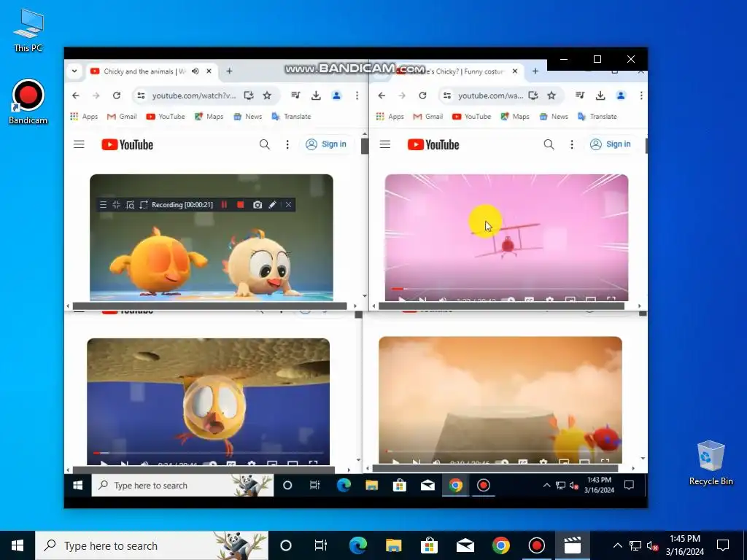Seek on the orange clouds video progress bar

click(x=500, y=451)
